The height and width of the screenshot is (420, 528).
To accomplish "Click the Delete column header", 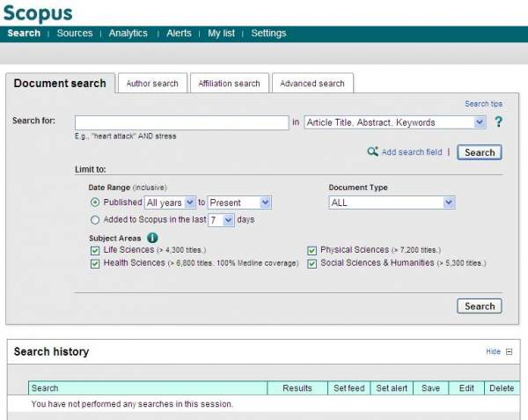I will 502,388.
